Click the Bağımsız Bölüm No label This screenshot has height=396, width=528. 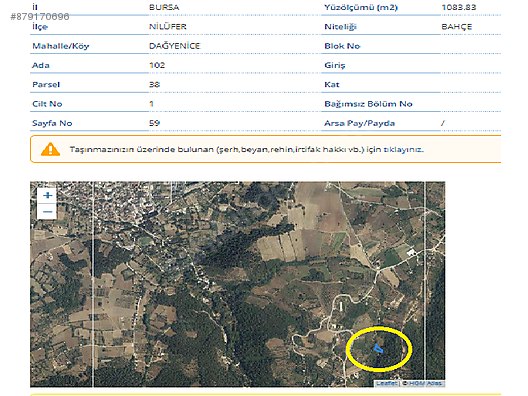(x=368, y=104)
